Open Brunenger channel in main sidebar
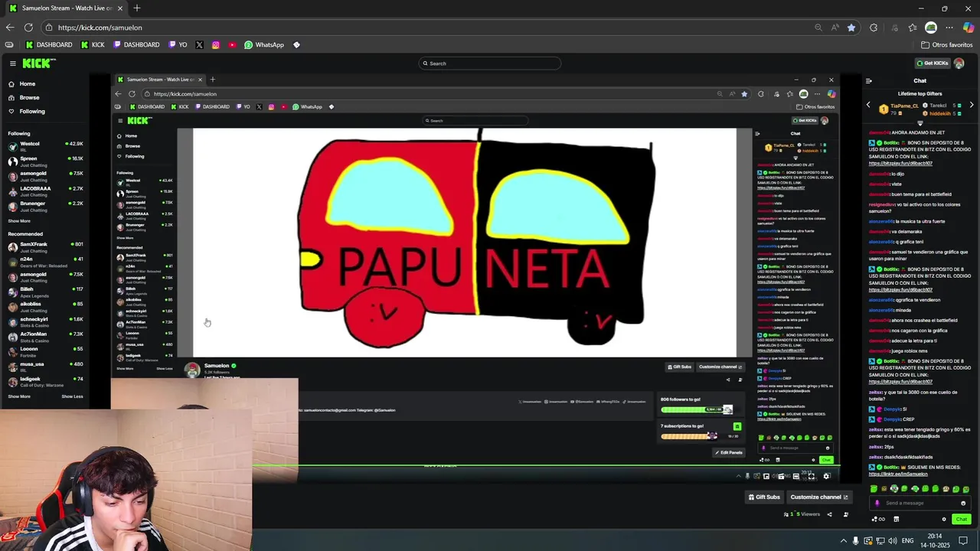This screenshot has height=551, width=980. coord(46,206)
